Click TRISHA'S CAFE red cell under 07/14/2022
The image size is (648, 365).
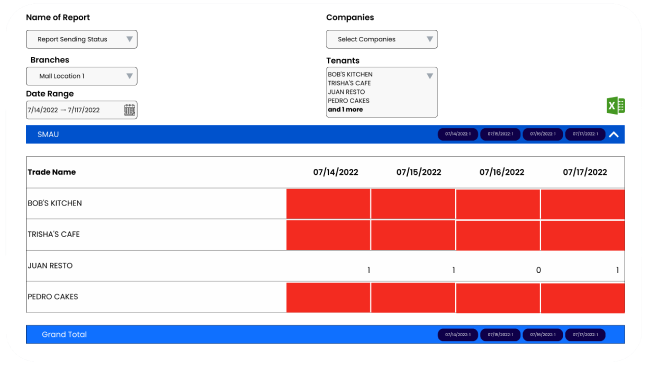pyautogui.click(x=328, y=235)
